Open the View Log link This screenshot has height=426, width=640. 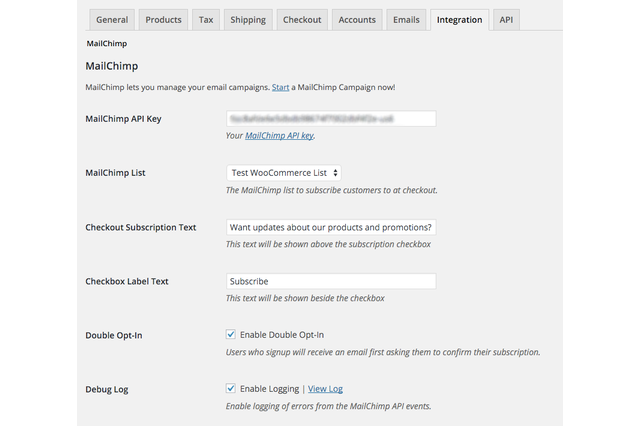click(x=325, y=389)
